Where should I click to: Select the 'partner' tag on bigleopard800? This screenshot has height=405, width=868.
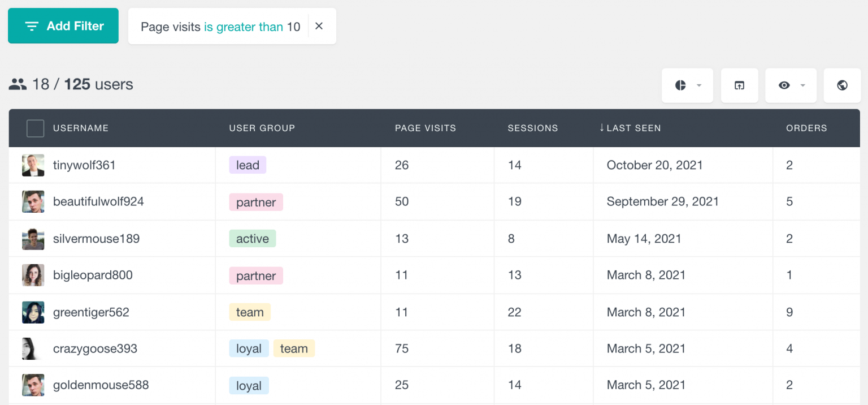[256, 275]
